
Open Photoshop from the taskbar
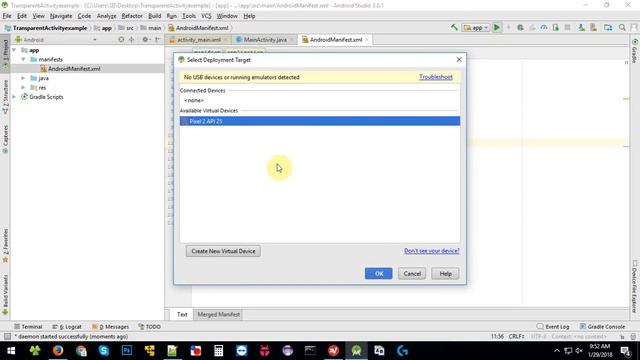tap(127, 351)
